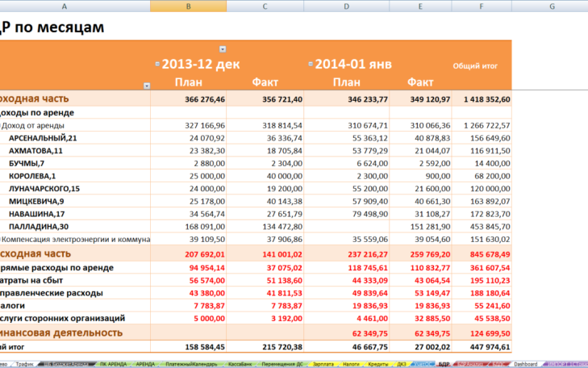Click the Общий итог column header
Image resolution: width=588 pixels, height=368 pixels.
coord(475,66)
